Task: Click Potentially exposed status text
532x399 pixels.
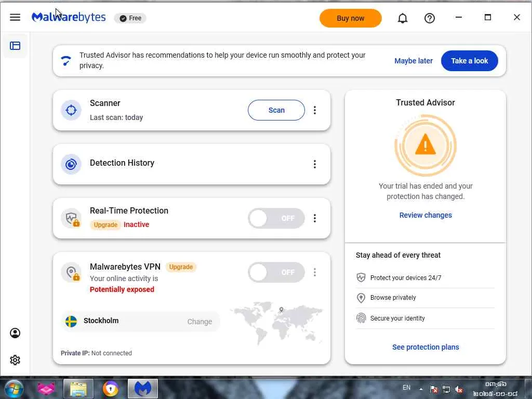Action: (122, 289)
